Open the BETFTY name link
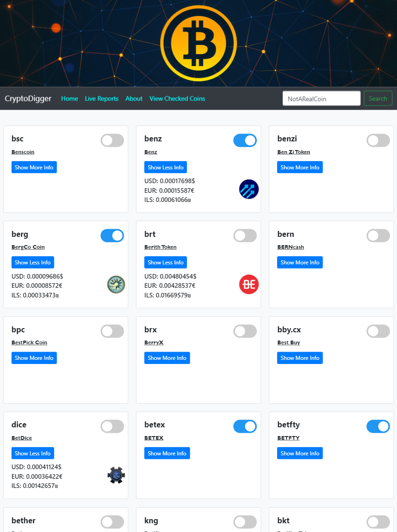This screenshot has width=397, height=532. [288, 438]
